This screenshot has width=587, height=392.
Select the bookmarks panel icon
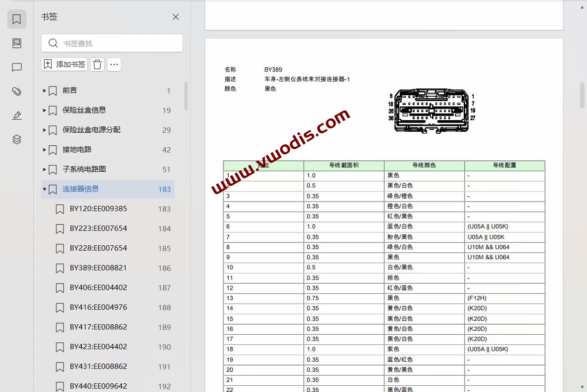tap(16, 19)
